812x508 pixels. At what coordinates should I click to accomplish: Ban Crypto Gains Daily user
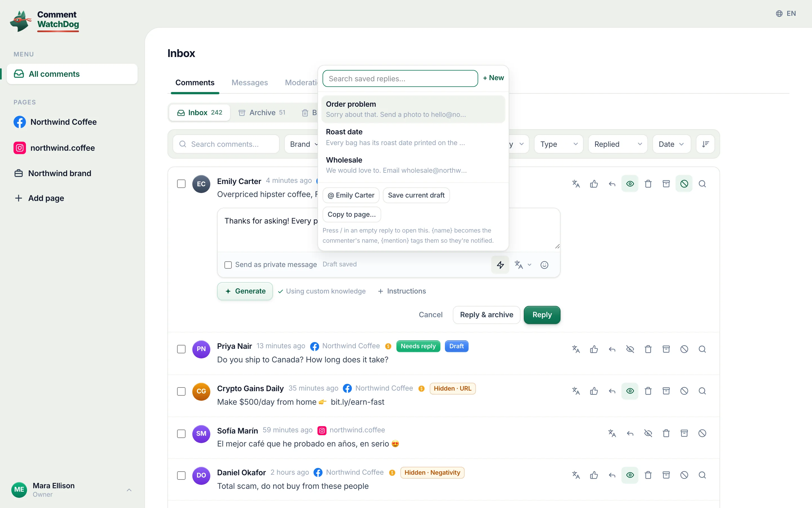pyautogui.click(x=684, y=391)
